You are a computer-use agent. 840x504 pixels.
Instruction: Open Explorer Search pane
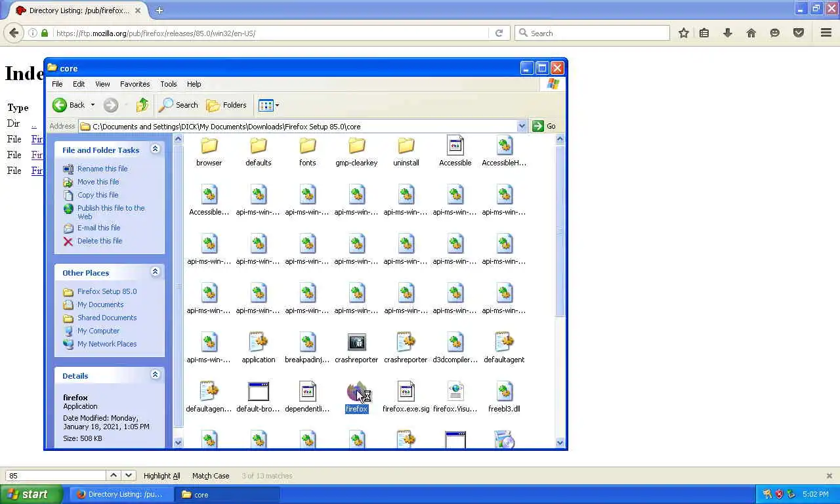coord(178,105)
